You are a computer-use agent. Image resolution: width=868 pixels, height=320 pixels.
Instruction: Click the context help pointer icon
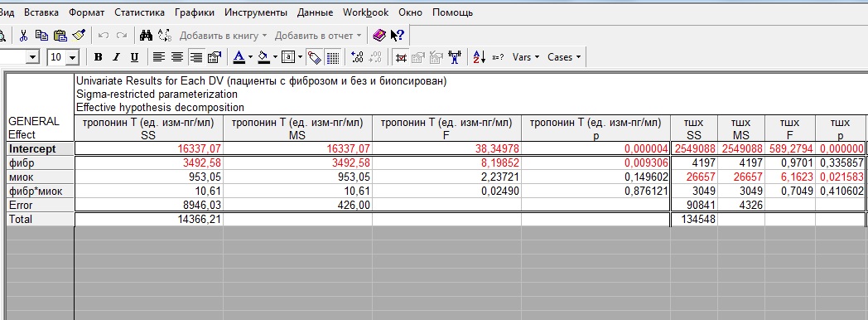pos(397,36)
